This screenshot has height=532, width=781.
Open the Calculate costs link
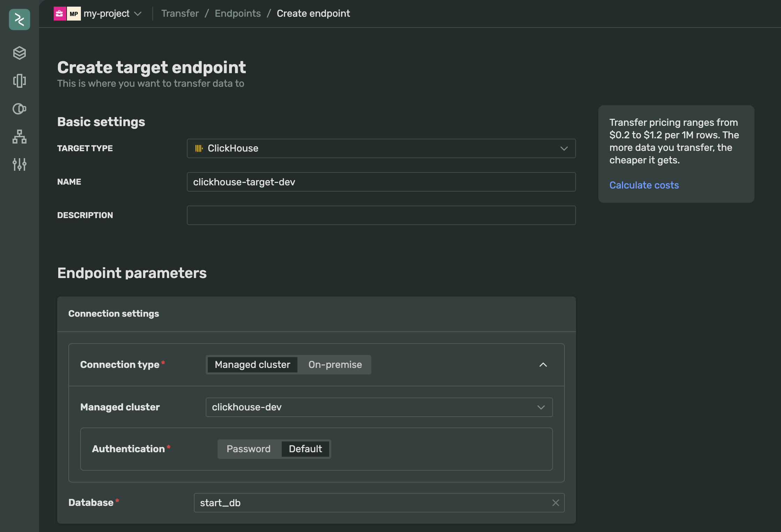644,185
